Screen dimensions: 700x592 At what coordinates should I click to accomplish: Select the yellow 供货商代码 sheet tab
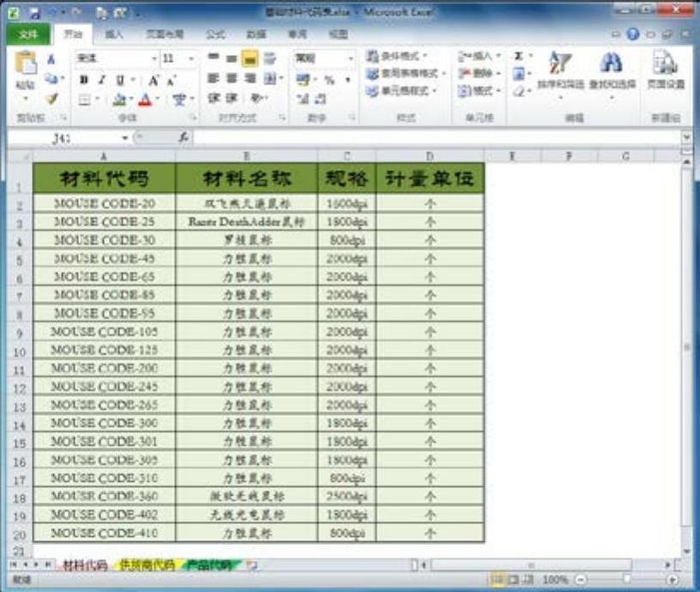[147, 565]
